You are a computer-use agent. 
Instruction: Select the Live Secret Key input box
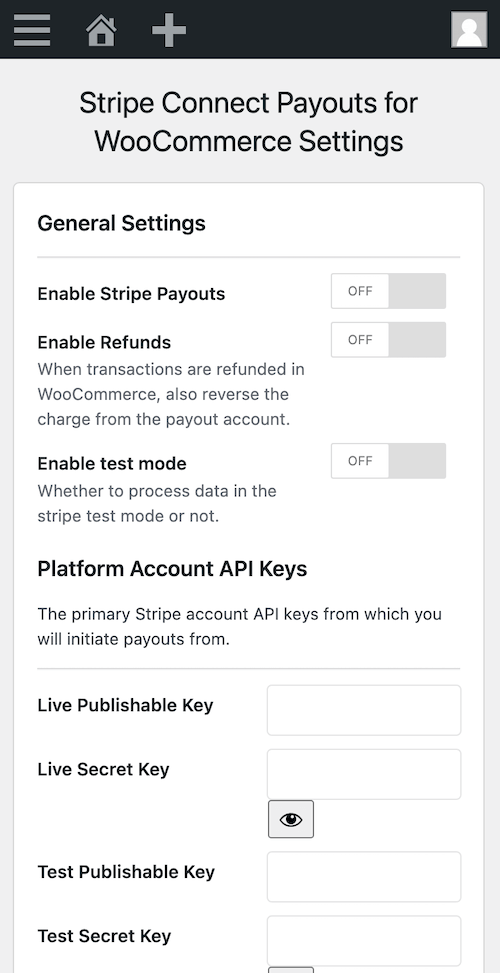(364, 774)
